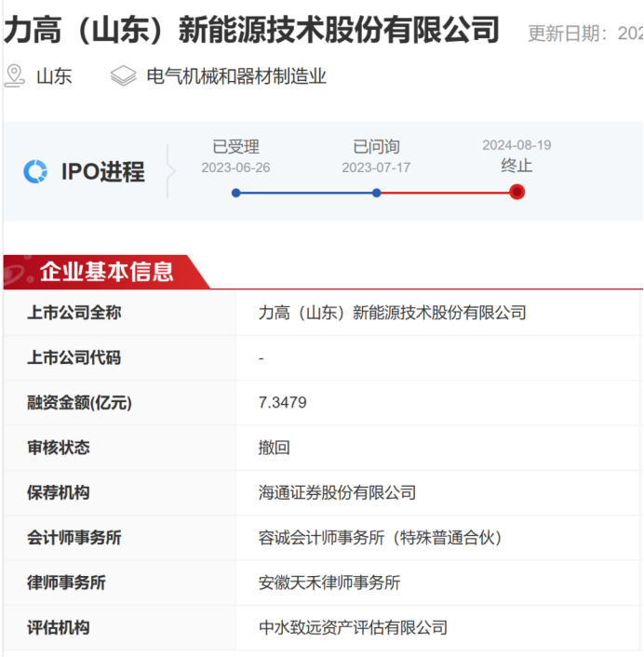Viewport: 644px width, 657px height.
Task: Click the 已问询 stage label
Action: pyautogui.click(x=376, y=147)
